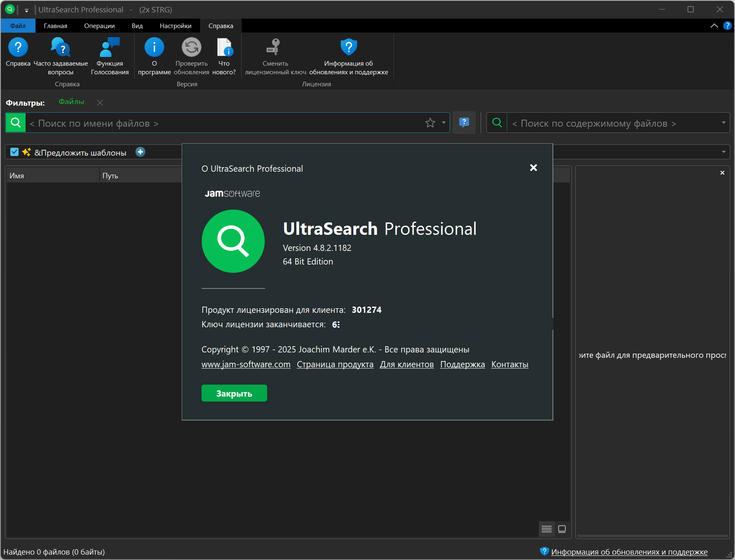Click UltraSearch app icon in title bar
Viewport: 735px width, 560px height.
point(10,9)
